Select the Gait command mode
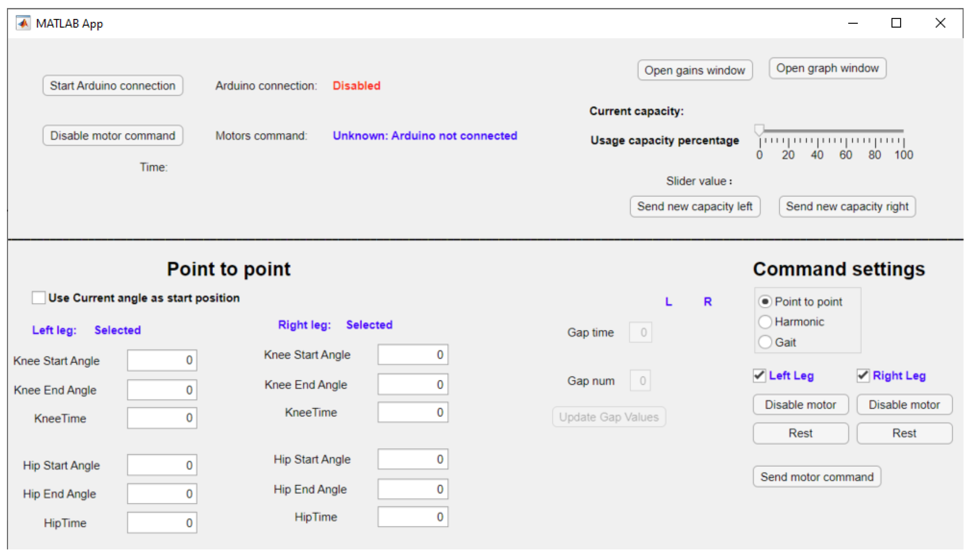This screenshot has height=560, width=972. [x=765, y=342]
